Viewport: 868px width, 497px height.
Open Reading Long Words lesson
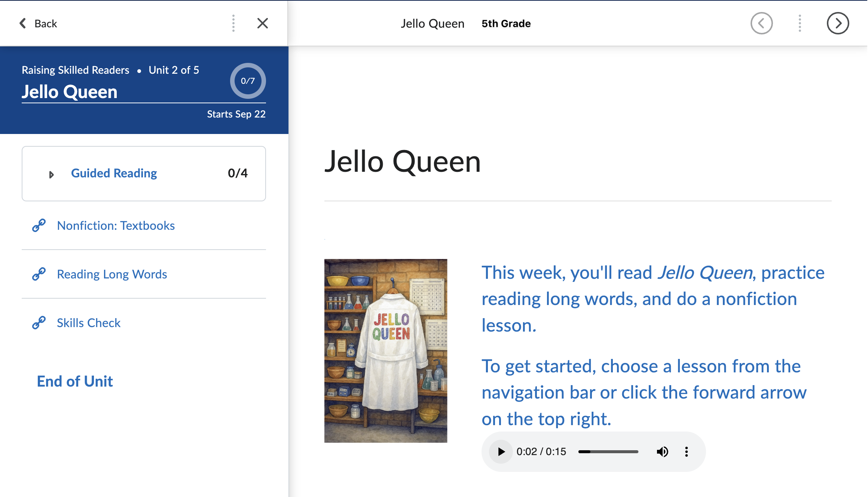pos(112,274)
